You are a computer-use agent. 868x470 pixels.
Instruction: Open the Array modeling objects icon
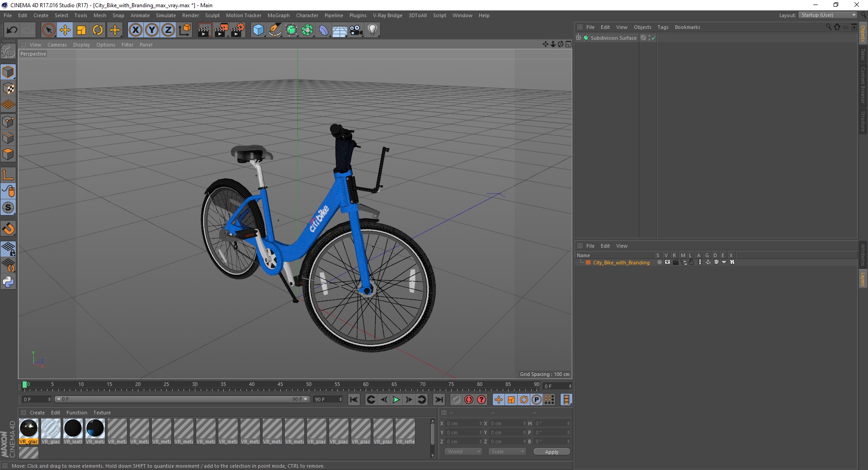[307, 30]
